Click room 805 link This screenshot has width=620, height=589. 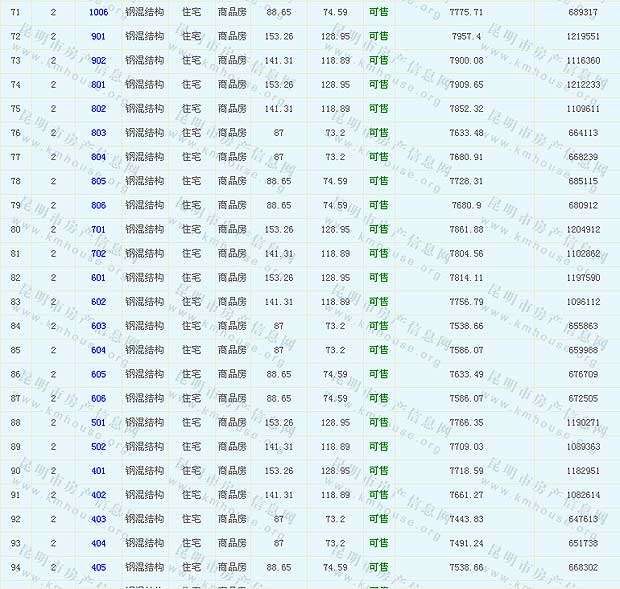pyautogui.click(x=98, y=181)
